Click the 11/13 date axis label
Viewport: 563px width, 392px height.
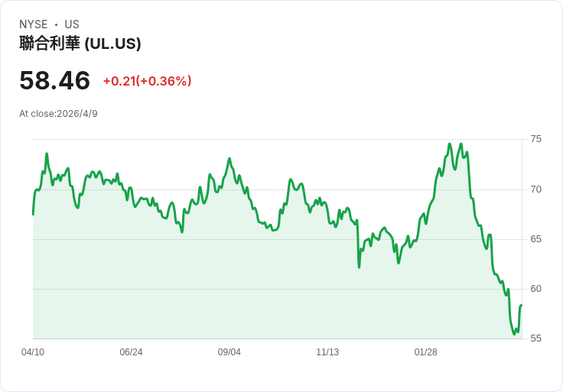point(327,352)
